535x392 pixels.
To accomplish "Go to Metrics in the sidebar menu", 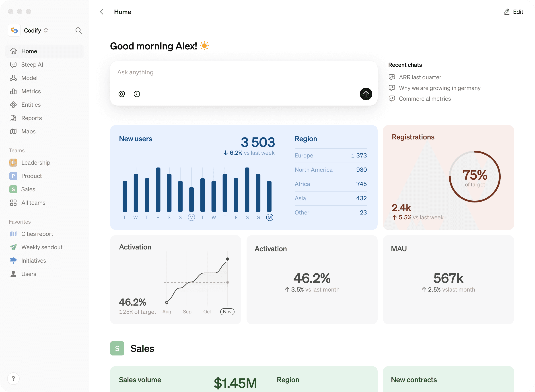I will [31, 91].
